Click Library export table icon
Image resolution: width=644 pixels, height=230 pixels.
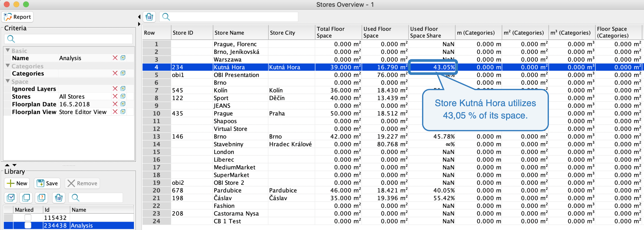click(x=58, y=198)
